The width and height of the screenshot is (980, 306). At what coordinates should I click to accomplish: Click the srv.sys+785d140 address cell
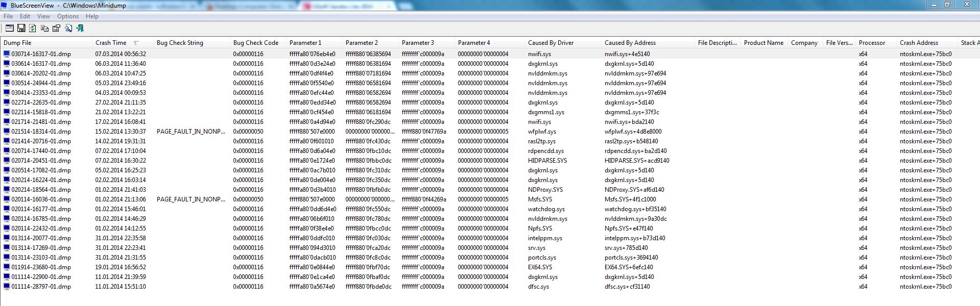click(x=626, y=247)
